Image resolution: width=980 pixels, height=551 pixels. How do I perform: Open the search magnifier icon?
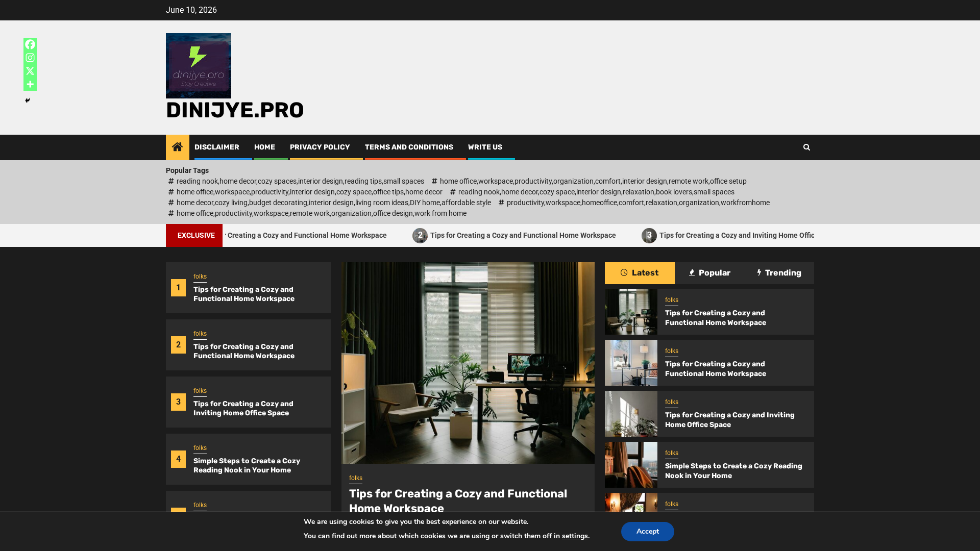[806, 147]
